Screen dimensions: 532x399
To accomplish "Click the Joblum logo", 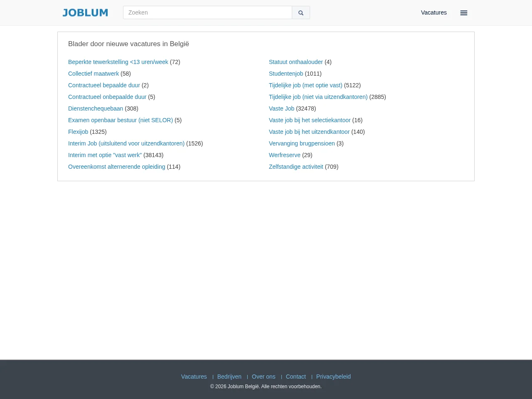I will click(x=85, y=12).
